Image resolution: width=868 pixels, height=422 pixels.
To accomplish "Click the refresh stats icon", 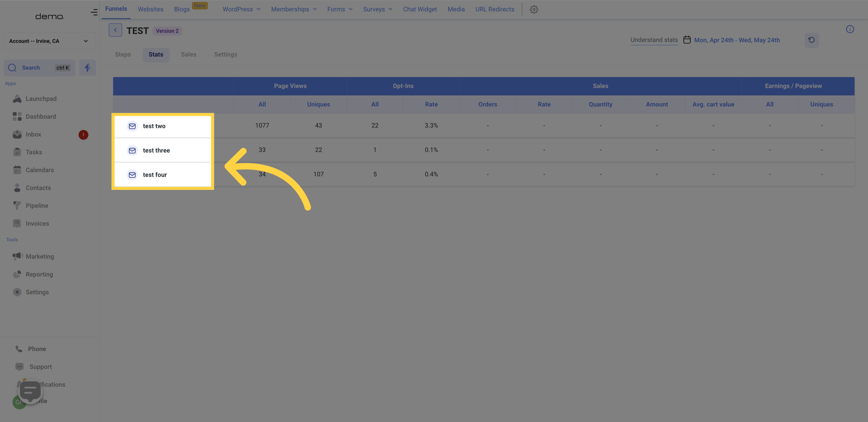I will (x=812, y=40).
